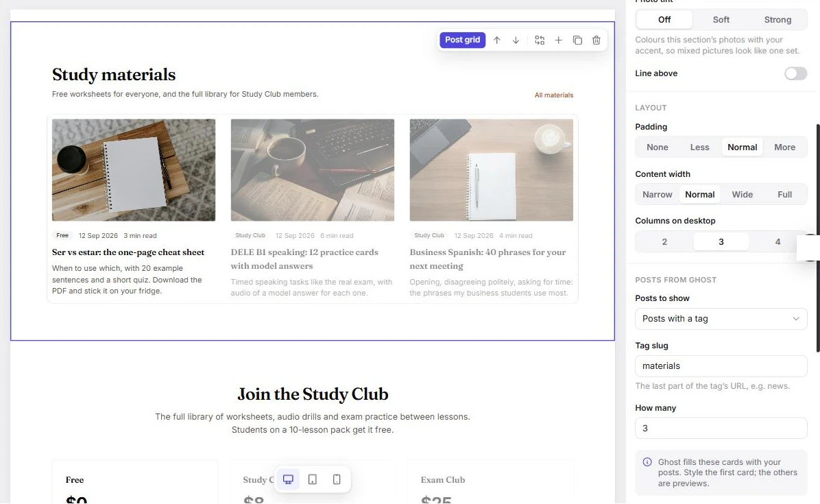This screenshot has width=820, height=504.
Task: Duplicate the Post grid section
Action: (577, 40)
